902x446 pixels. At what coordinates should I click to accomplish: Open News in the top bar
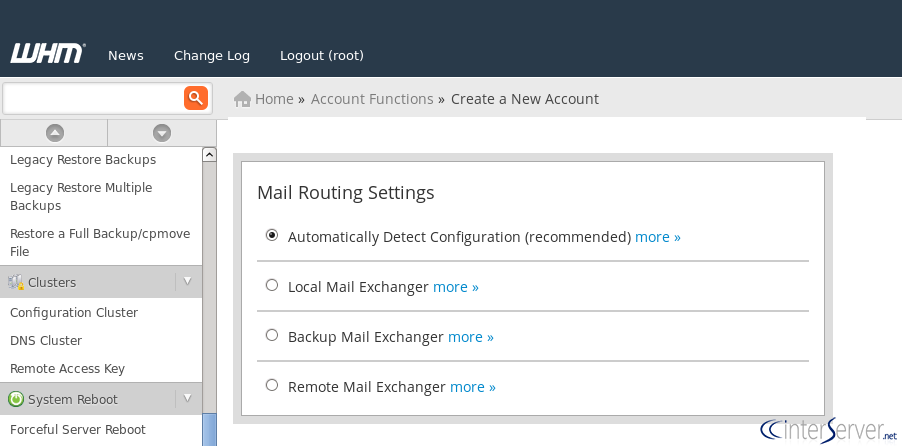tap(126, 56)
